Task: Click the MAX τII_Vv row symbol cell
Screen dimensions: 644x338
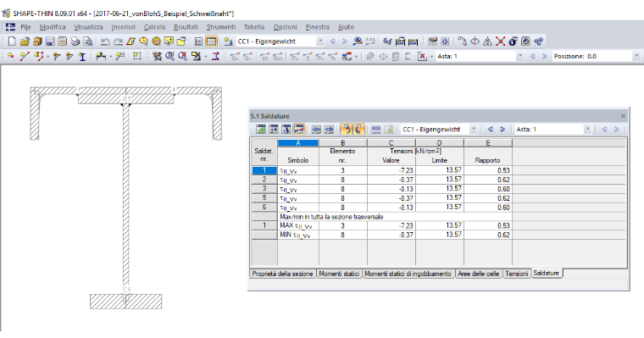Action: pyautogui.click(x=298, y=226)
